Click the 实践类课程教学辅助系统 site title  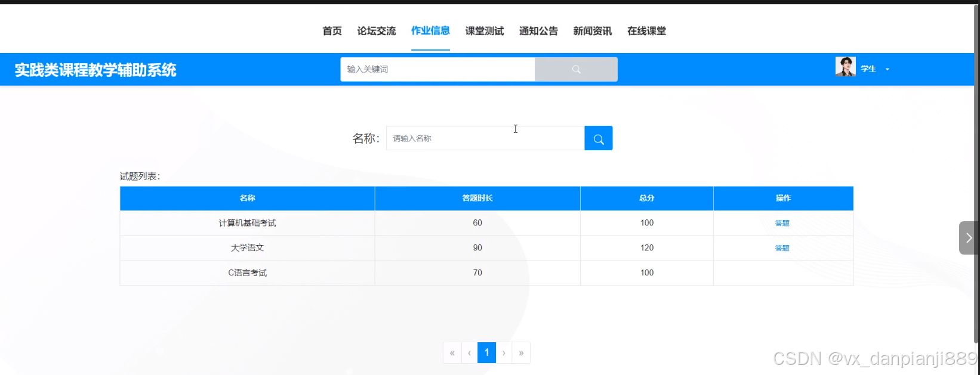point(95,70)
